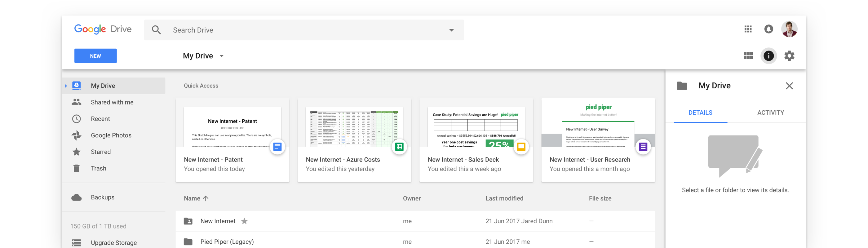Open the New Internet - Azure Costs thumbnail
This screenshot has height=248, width=868.
354,127
